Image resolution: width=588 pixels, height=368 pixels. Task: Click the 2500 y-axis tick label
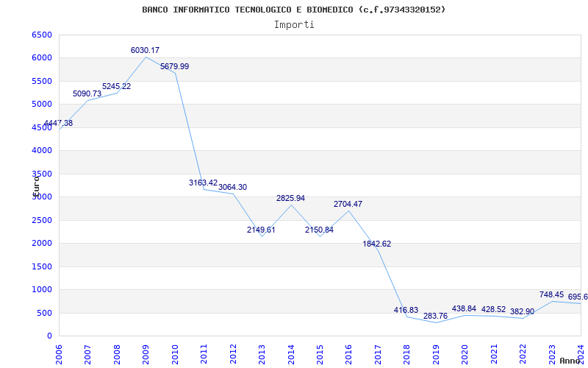pyautogui.click(x=42, y=220)
